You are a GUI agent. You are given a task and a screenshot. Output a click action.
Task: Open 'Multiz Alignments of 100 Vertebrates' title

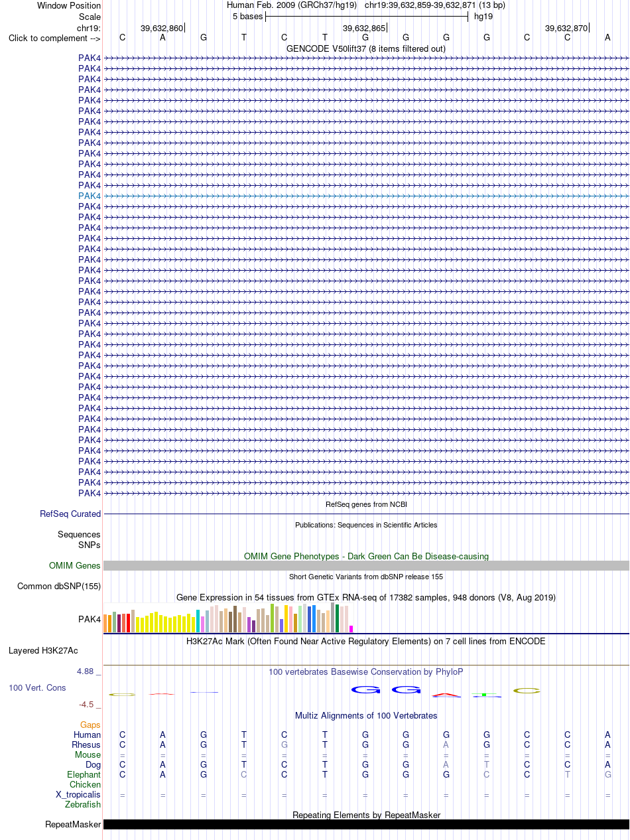tap(366, 715)
